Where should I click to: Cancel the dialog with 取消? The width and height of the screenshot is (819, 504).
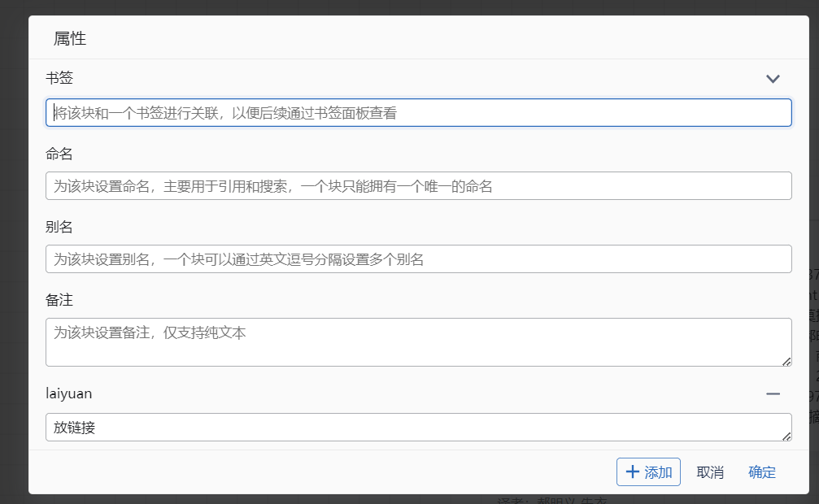[x=709, y=471]
